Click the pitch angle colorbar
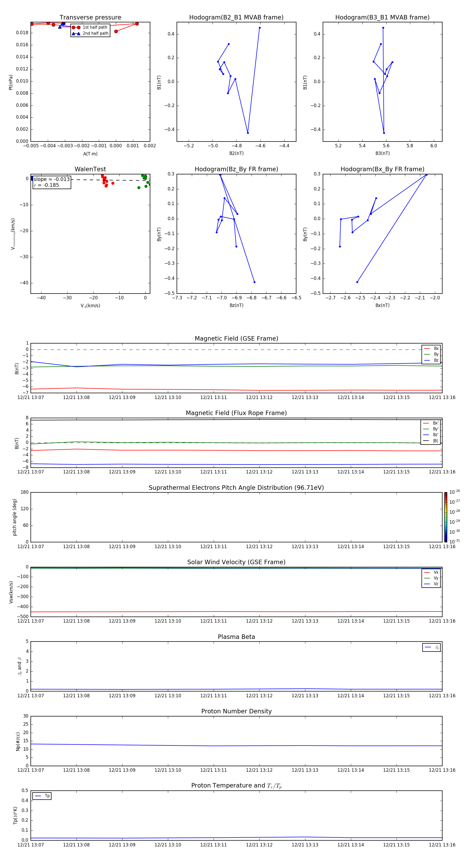 [x=446, y=517]
